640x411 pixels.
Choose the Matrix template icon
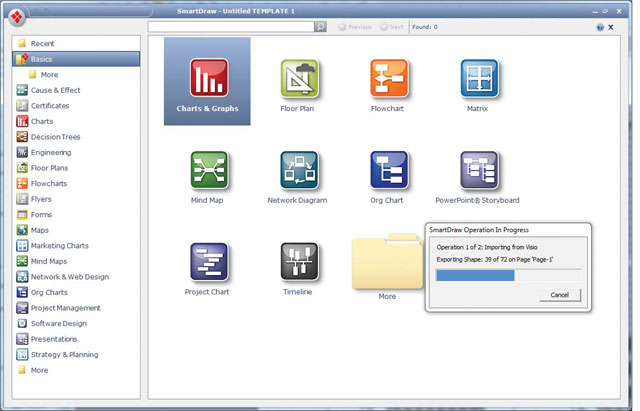click(479, 79)
